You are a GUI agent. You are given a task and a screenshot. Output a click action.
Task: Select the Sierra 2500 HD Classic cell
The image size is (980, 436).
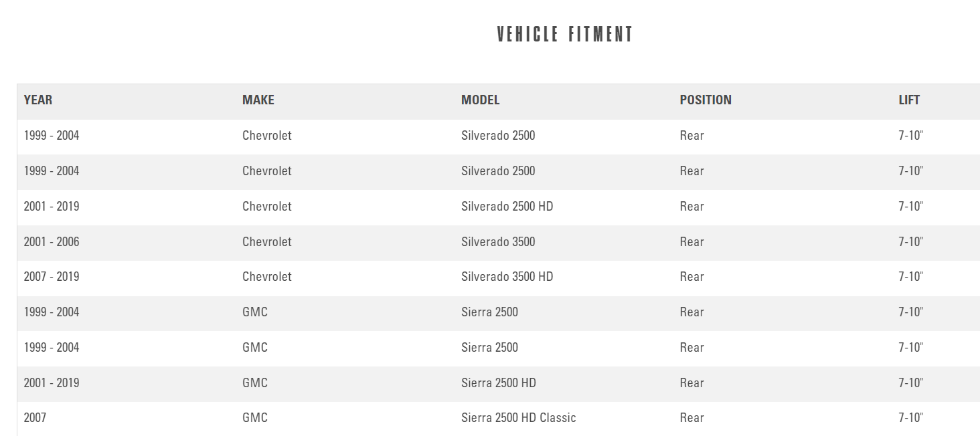[x=518, y=418]
